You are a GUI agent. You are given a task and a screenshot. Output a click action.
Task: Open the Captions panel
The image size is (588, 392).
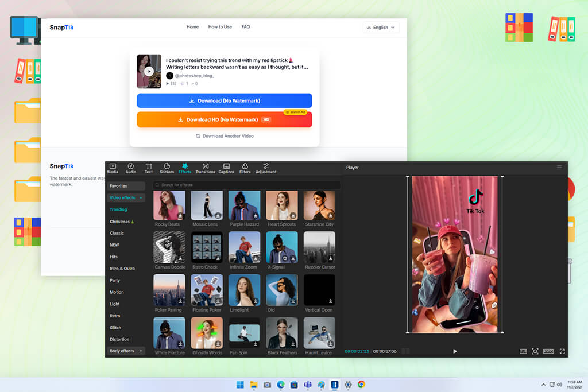[x=226, y=168]
